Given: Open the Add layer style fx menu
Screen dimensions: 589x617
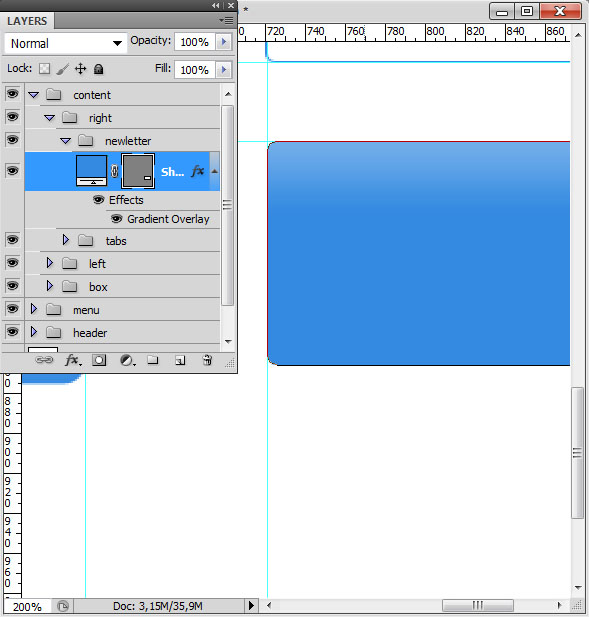Looking at the screenshot, I should pos(73,360).
